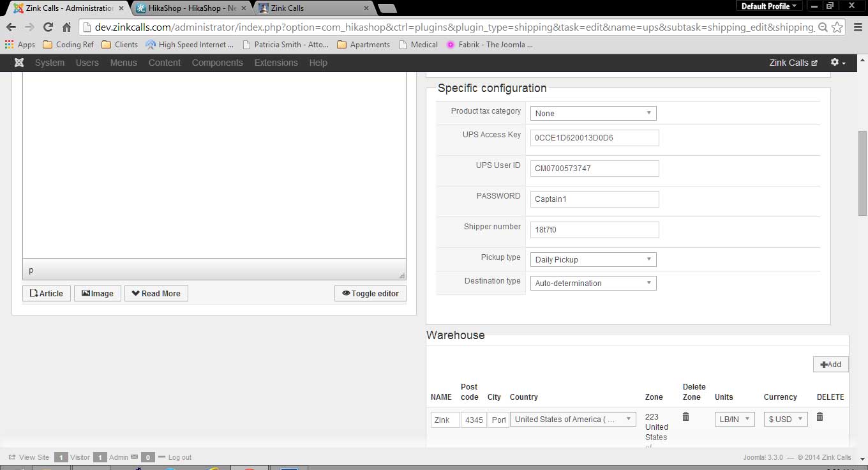Image resolution: width=868 pixels, height=470 pixels.
Task: Click the magnifier icon in the address bar
Action: [x=823, y=27]
